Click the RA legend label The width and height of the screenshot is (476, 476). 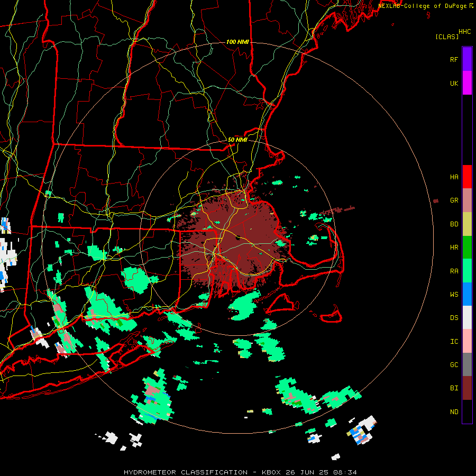pos(454,271)
